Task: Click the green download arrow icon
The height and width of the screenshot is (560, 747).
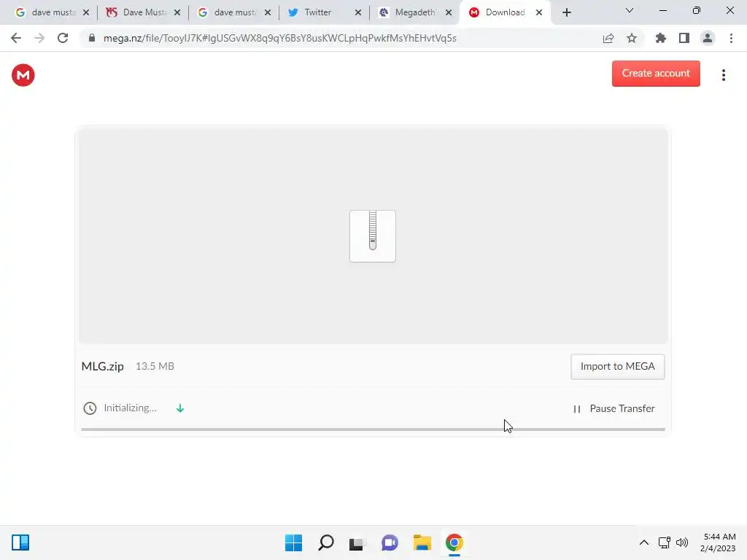Action: click(180, 408)
